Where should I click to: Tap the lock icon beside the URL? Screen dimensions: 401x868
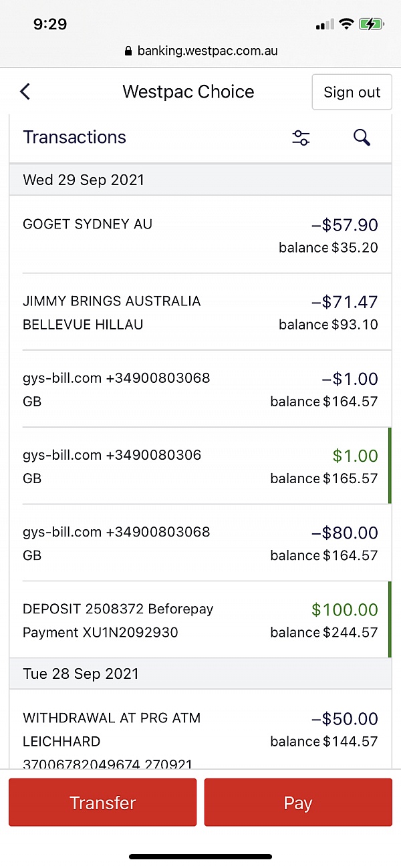129,51
